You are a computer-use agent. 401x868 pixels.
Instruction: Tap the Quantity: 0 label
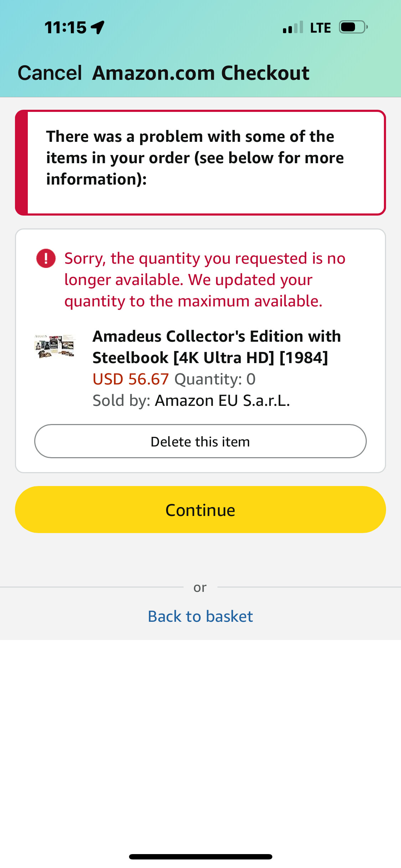(x=215, y=379)
